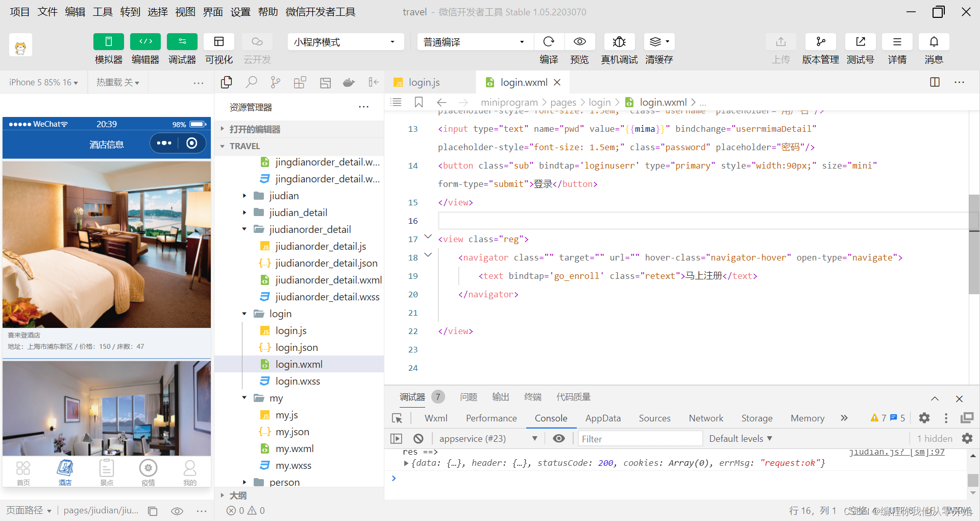Open the 普通编译 compile mode dropdown
Viewport: 980px width, 521px height.
tap(475, 42)
